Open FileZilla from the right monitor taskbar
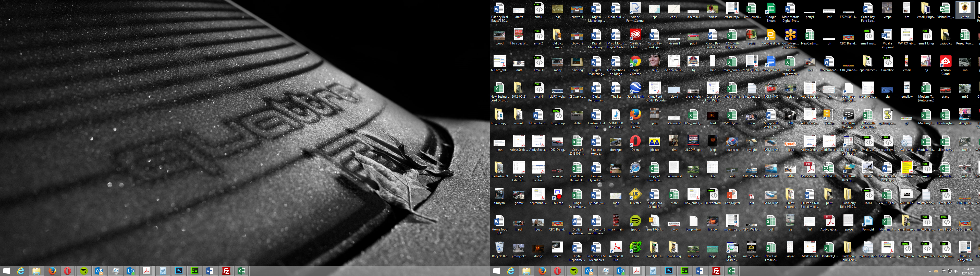Viewport: 980px width, 276px height. pos(716,271)
